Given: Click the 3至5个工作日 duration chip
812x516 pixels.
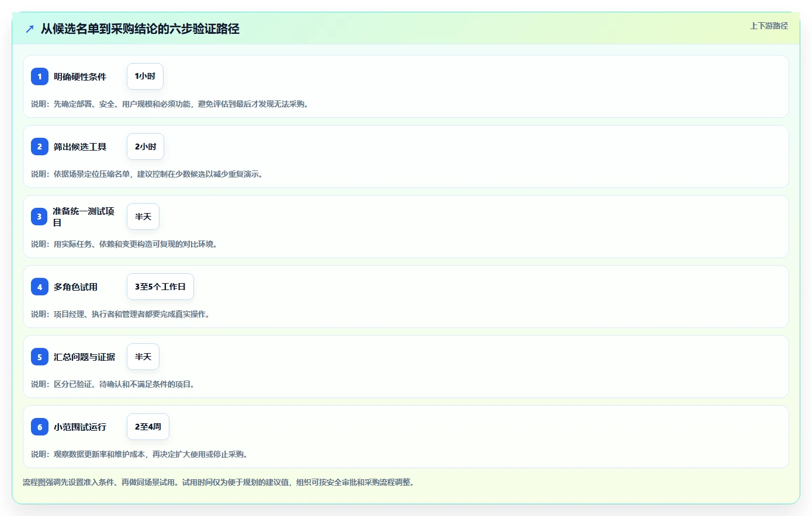Looking at the screenshot, I should (160, 287).
